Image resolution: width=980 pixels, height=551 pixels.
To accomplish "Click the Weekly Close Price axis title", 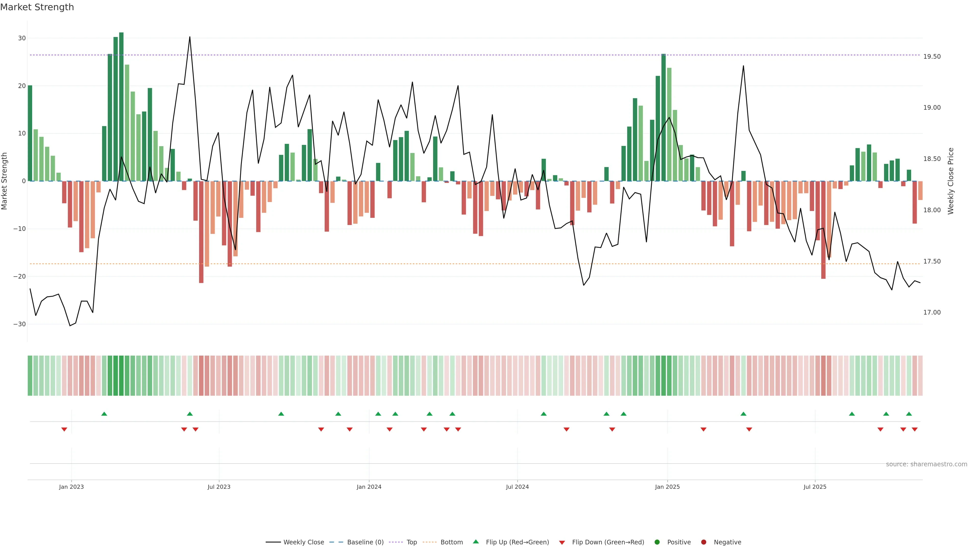I will tap(951, 181).
